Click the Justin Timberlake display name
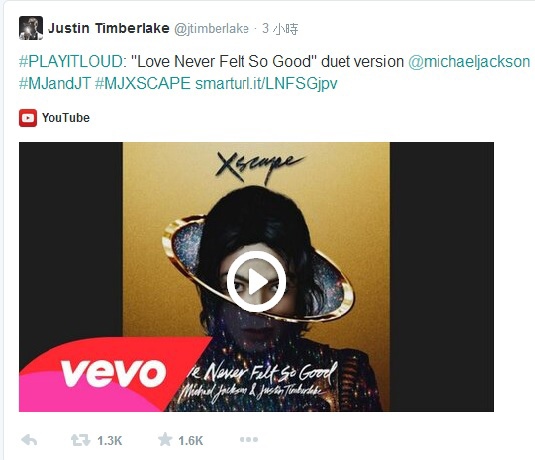 (x=109, y=28)
